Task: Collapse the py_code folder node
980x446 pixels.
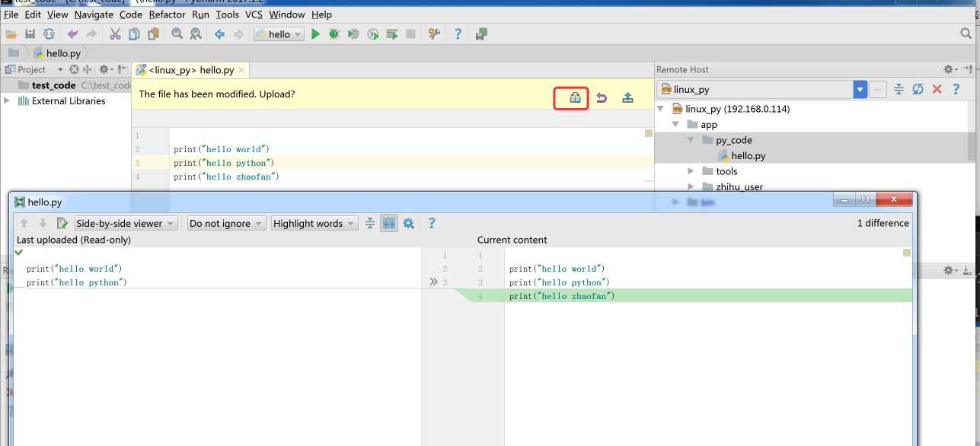Action: (691, 140)
